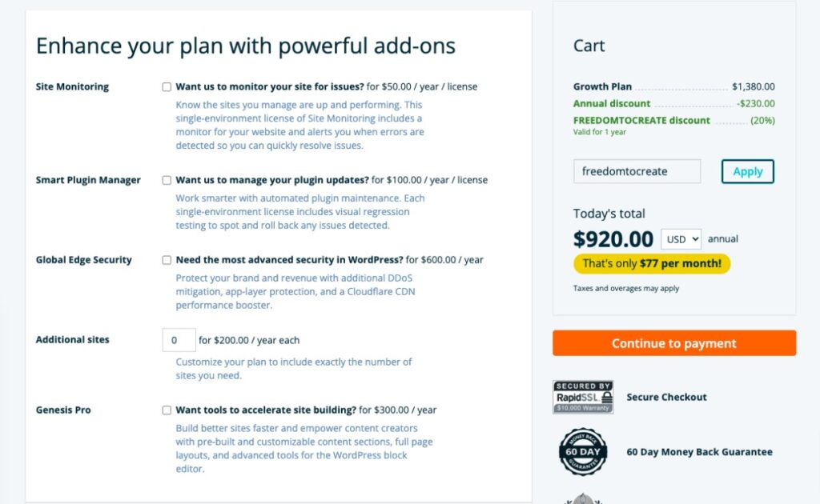Click the Secure Checkout label
Image resolution: width=820 pixels, height=504 pixels.
[x=666, y=397]
